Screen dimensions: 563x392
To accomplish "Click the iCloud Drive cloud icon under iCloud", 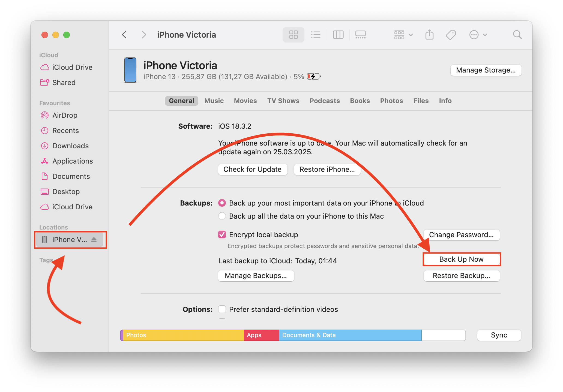I will pyautogui.click(x=45, y=67).
